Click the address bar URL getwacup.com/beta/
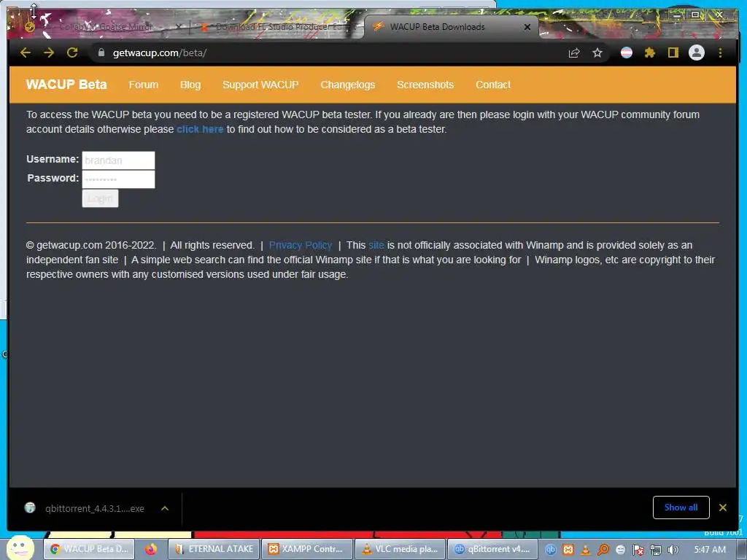 [x=160, y=52]
